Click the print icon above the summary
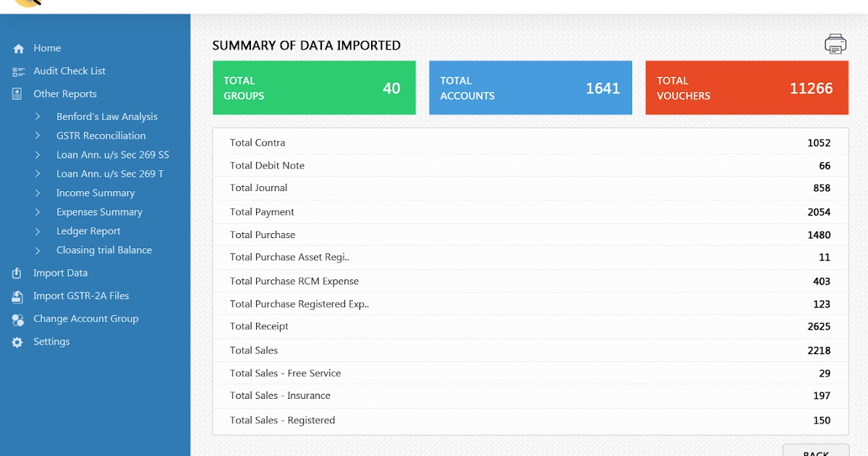 click(x=835, y=43)
